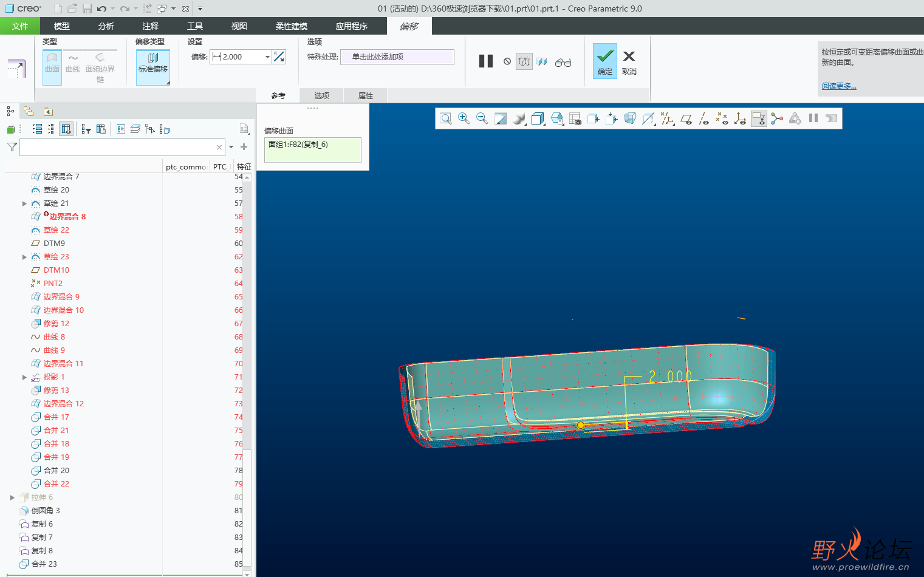Screen dimensions: 924x577
Task: Toggle coordinate system display icon
Action: [x=740, y=118]
